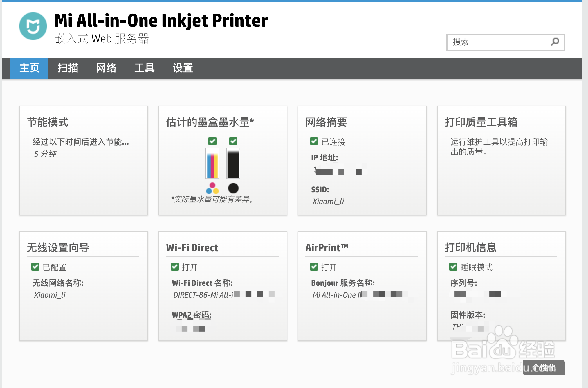Viewport: 588px width, 388px height.
Task: Click the tri-color cartridge status checkmark
Action: point(212,141)
